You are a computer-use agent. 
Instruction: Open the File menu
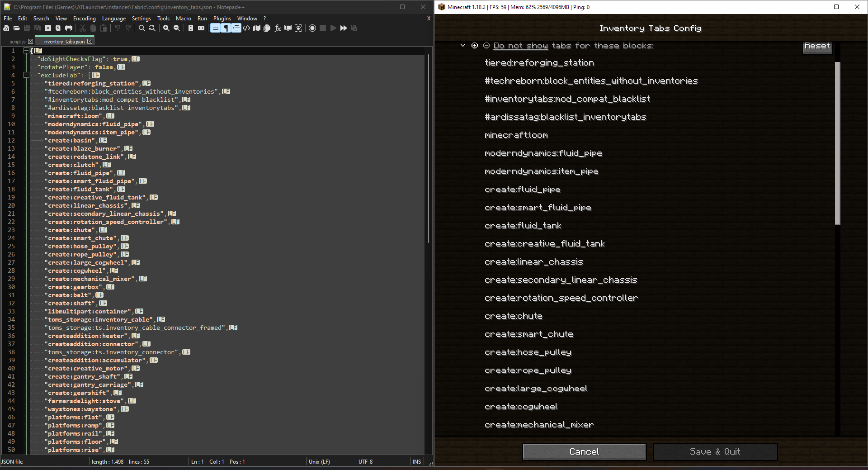8,19
